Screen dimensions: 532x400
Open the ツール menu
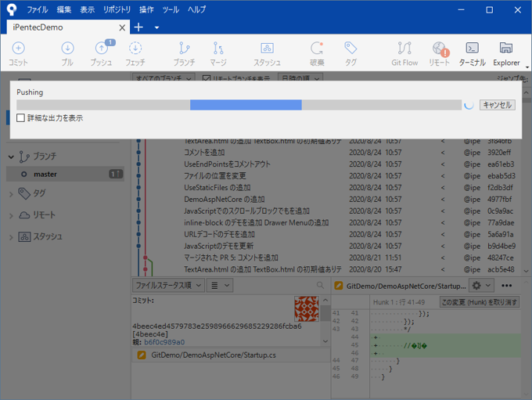[x=171, y=9]
